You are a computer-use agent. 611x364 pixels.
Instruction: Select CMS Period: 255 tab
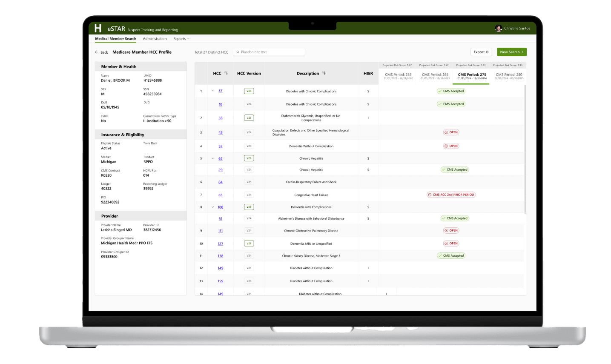(398, 76)
